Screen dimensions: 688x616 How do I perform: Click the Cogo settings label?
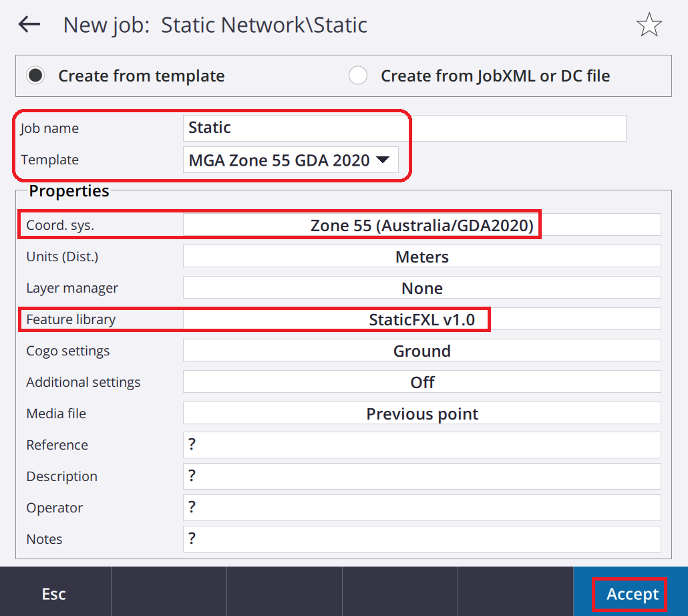[x=68, y=351]
